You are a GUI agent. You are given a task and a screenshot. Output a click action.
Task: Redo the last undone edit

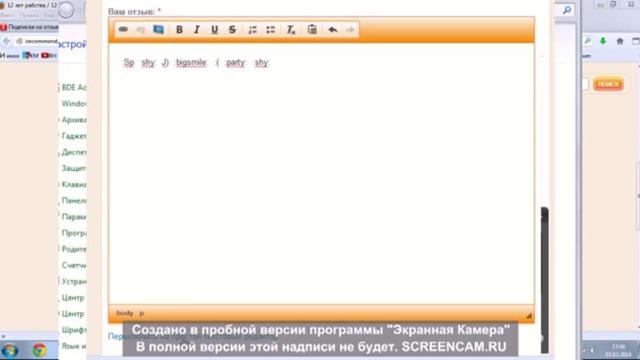coord(350,29)
